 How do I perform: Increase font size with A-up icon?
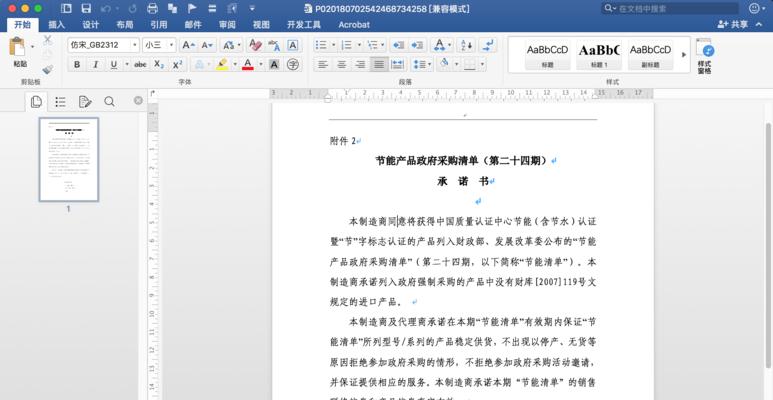pyautogui.click(x=188, y=45)
